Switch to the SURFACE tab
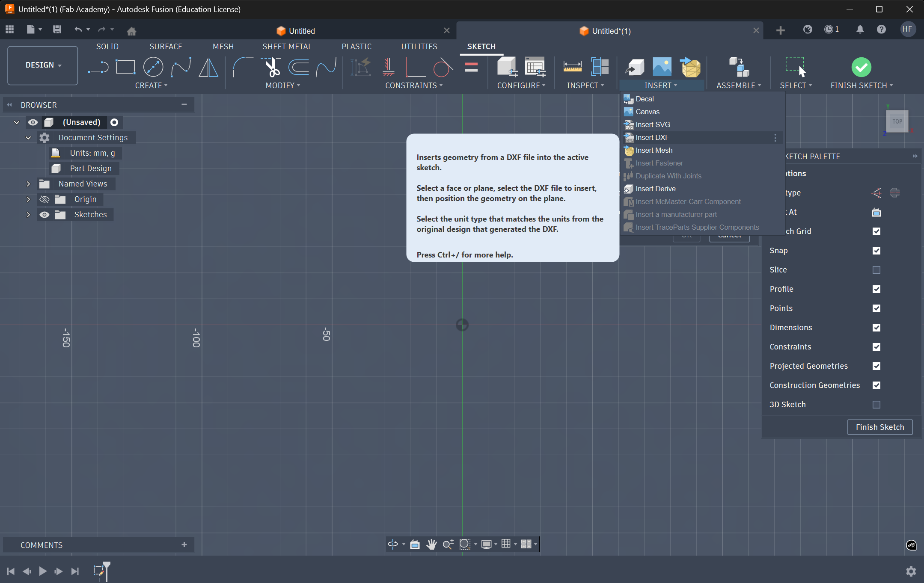 click(166, 46)
